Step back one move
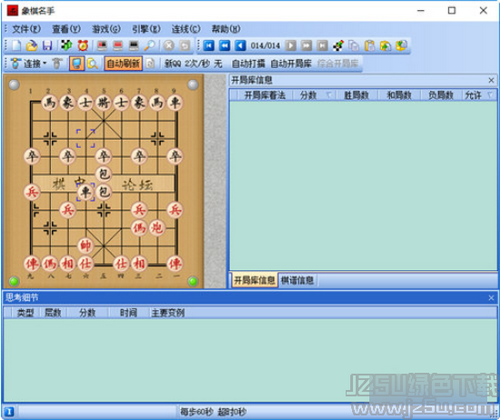Image resolution: width=500 pixels, height=420 pixels. (x=240, y=45)
